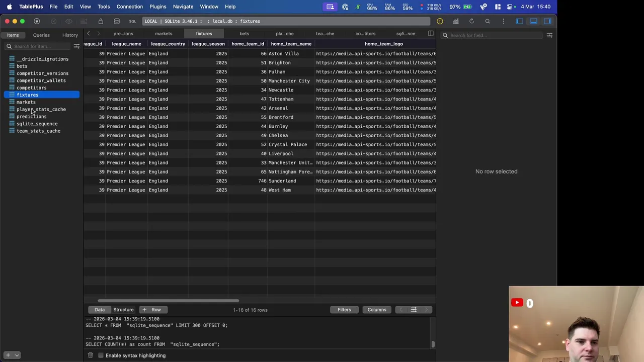Go to next page of rows
This screenshot has height=362, width=644.
tap(426, 310)
